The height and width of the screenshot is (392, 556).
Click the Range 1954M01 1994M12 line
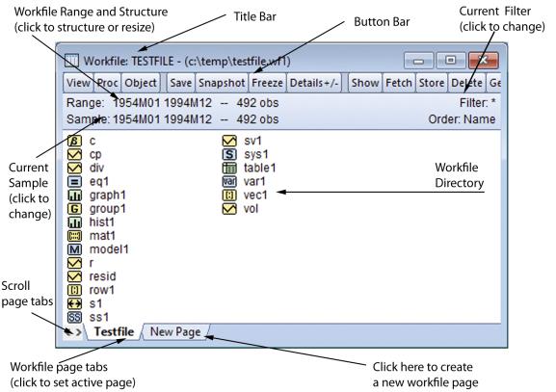tap(172, 103)
